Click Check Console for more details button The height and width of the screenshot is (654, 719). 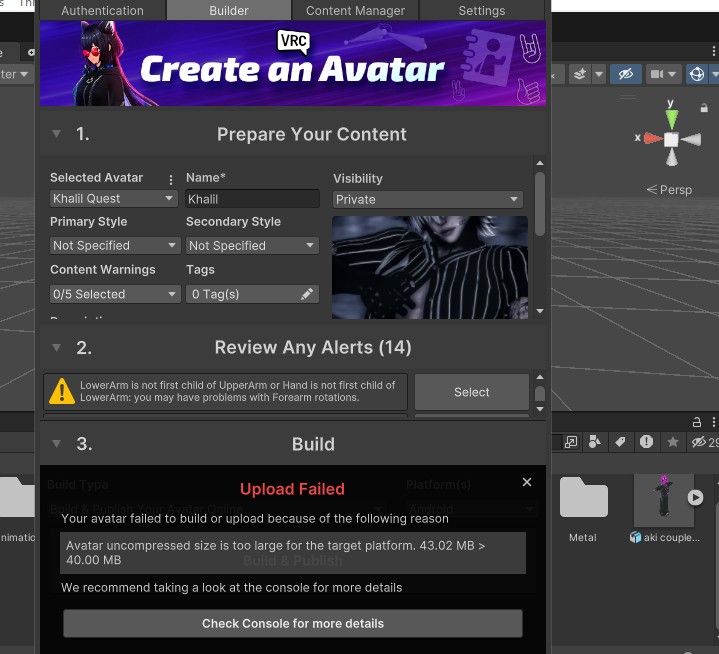[293, 623]
